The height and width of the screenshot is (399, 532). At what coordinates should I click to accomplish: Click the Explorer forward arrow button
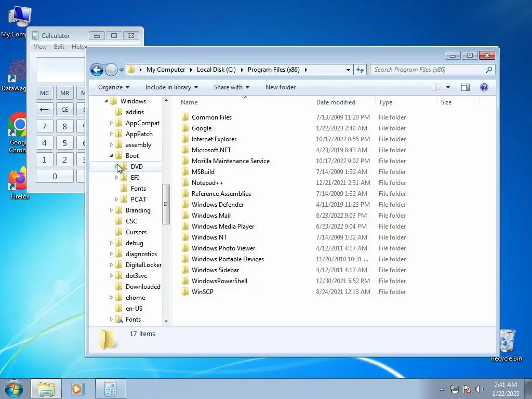[111, 70]
